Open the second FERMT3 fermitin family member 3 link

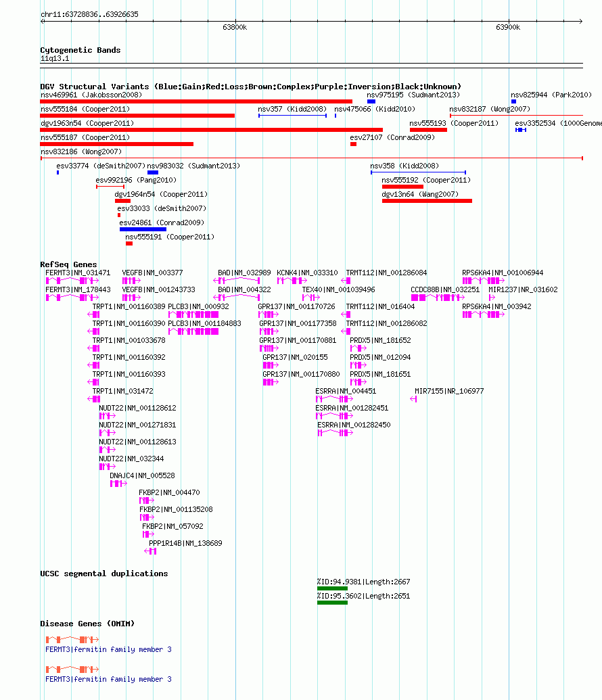pos(108,680)
